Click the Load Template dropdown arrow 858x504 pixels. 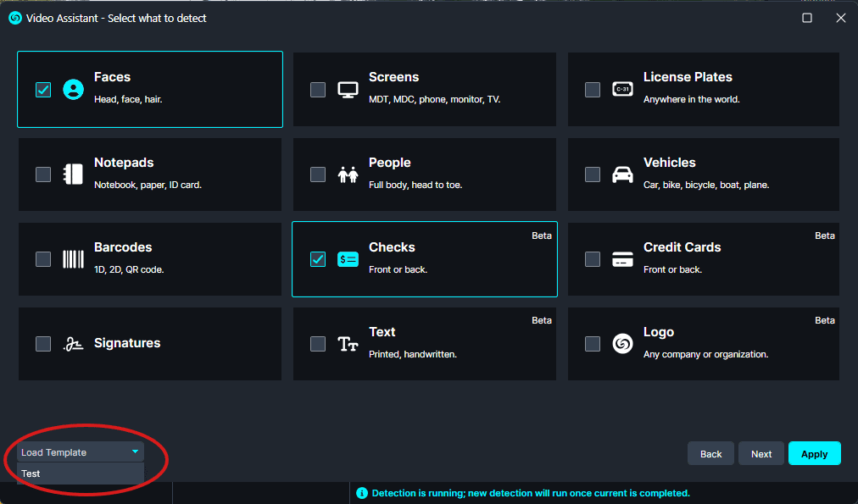[x=135, y=452]
